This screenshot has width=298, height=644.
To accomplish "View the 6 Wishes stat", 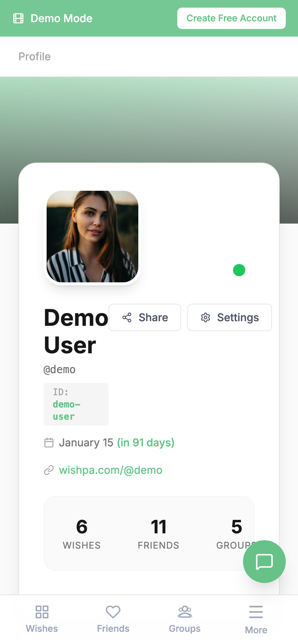I will (82, 533).
